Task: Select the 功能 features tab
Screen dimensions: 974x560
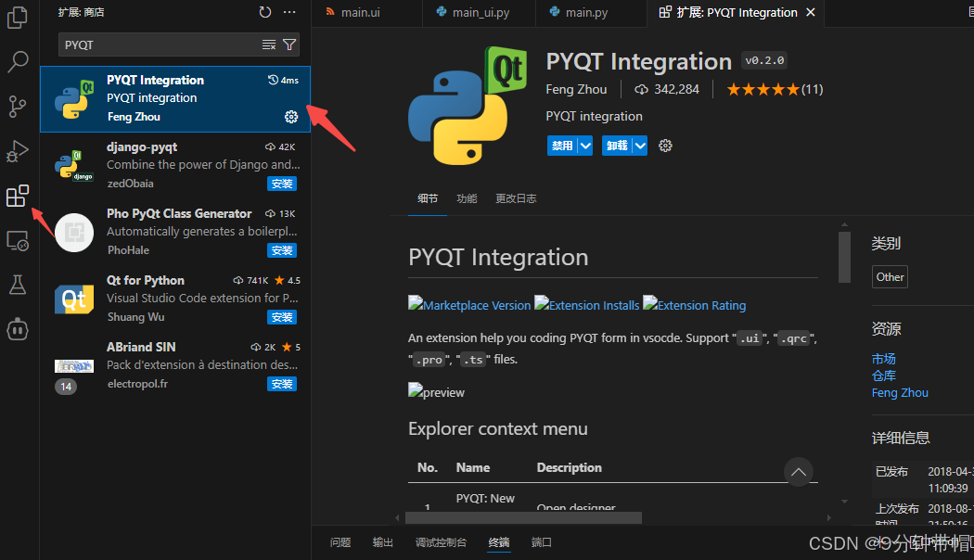Action: tap(467, 198)
